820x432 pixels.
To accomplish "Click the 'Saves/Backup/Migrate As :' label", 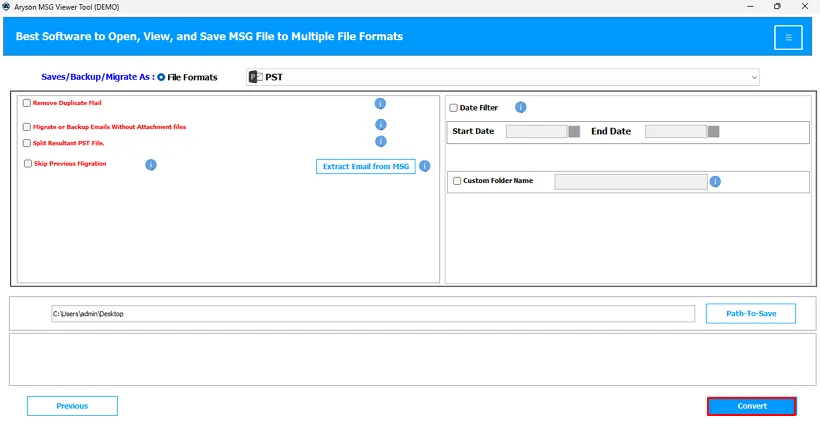I will 98,77.
